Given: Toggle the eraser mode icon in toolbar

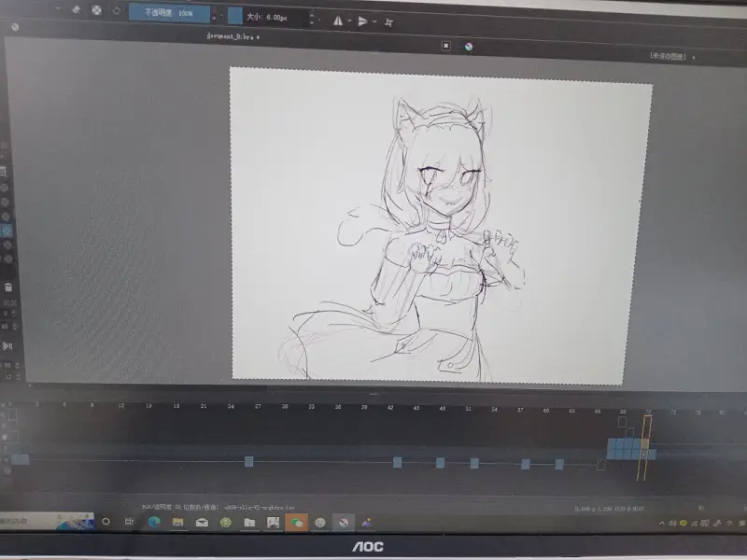Looking at the screenshot, I should pyautogui.click(x=77, y=9).
